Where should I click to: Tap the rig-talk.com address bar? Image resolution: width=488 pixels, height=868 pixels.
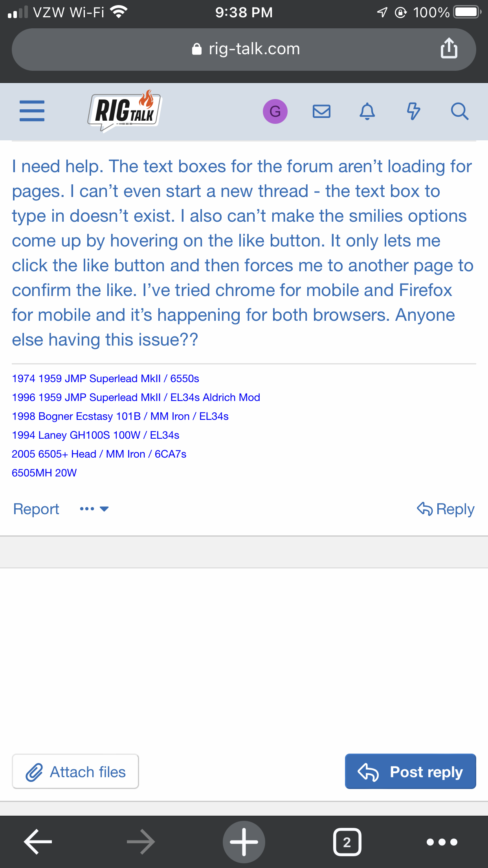244,49
